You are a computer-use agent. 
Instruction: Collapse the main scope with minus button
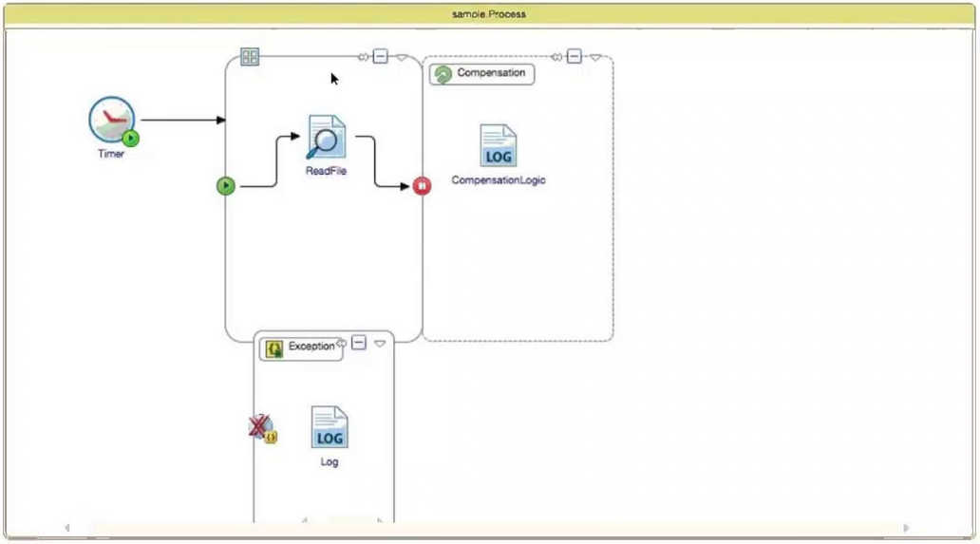point(380,56)
